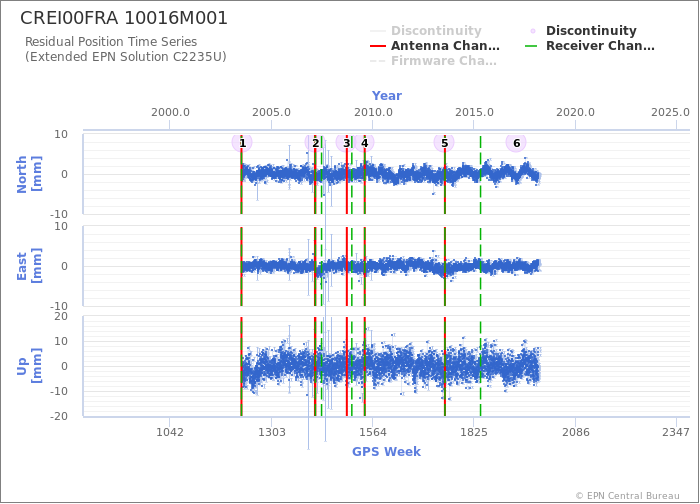Image resolution: width=700 pixels, height=504 pixels.
Task: Click the GPS week 1564 tick label
Action: [373, 432]
